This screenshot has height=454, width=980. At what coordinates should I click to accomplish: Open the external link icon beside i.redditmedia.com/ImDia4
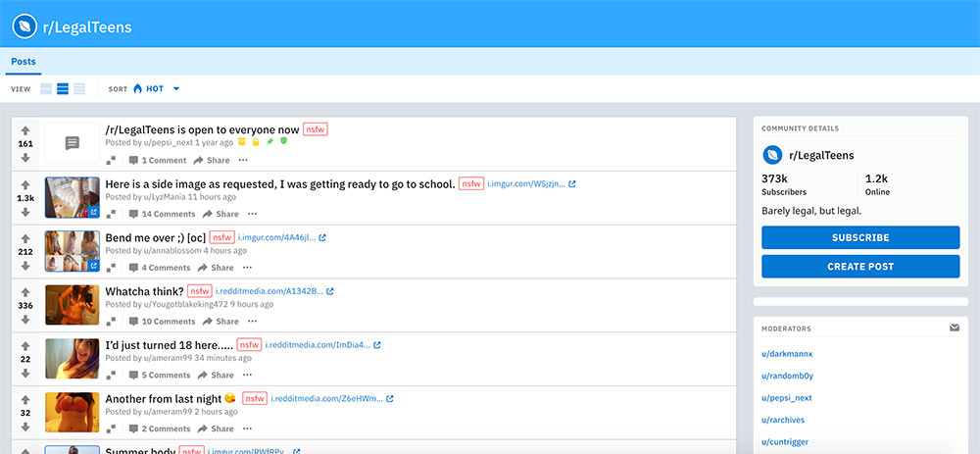click(377, 345)
